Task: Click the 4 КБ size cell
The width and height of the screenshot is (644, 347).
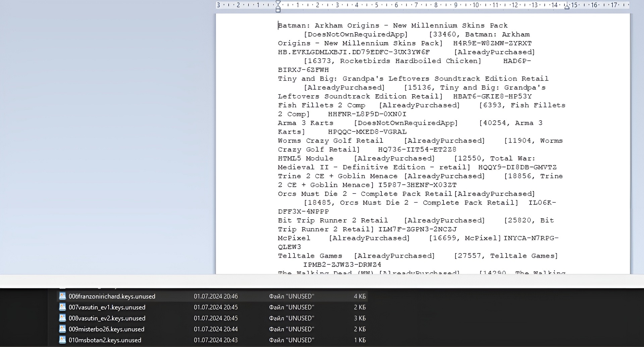Action: point(360,296)
